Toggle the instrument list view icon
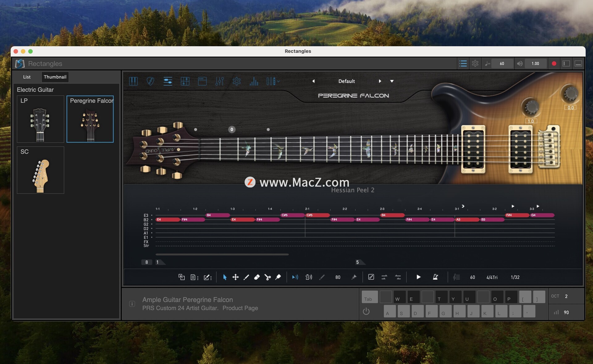This screenshot has height=364, width=593. [x=463, y=64]
